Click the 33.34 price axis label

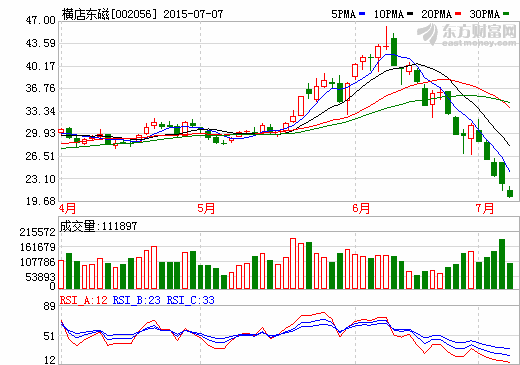point(41,111)
